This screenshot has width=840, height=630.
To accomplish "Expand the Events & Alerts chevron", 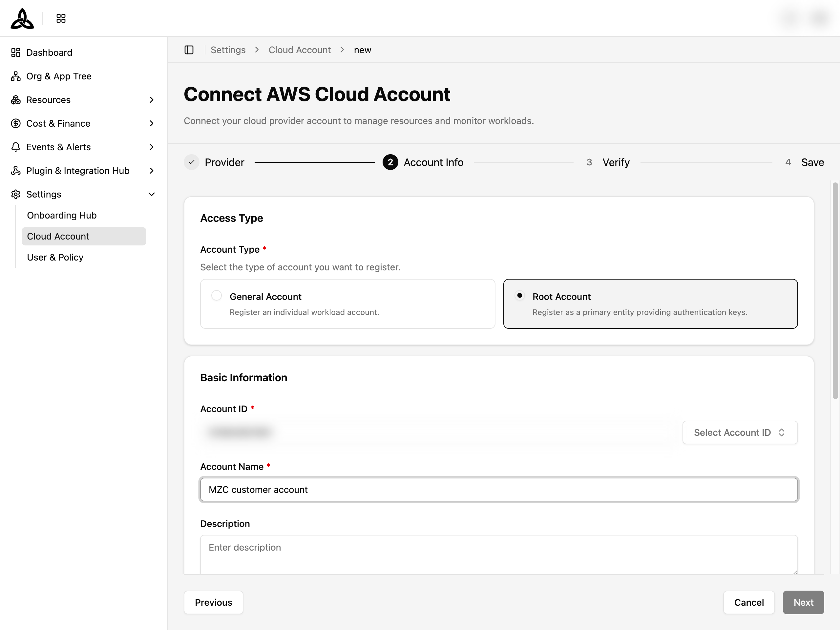I will point(152,147).
